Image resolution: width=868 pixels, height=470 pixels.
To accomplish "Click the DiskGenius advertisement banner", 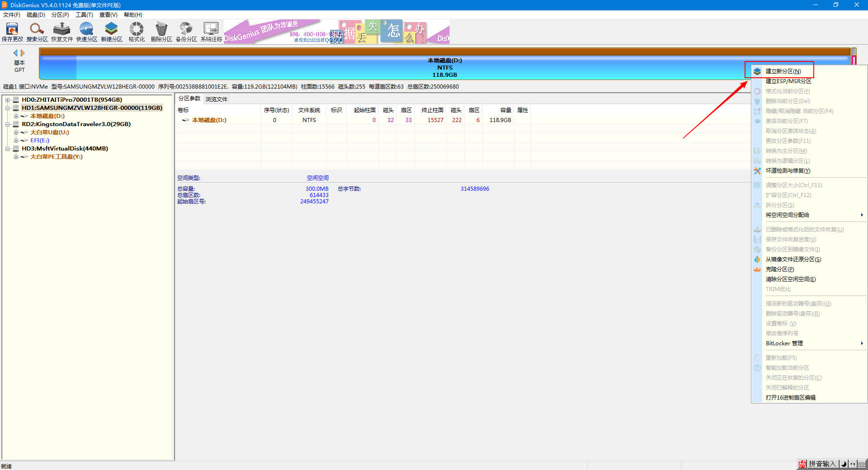I will (x=337, y=32).
